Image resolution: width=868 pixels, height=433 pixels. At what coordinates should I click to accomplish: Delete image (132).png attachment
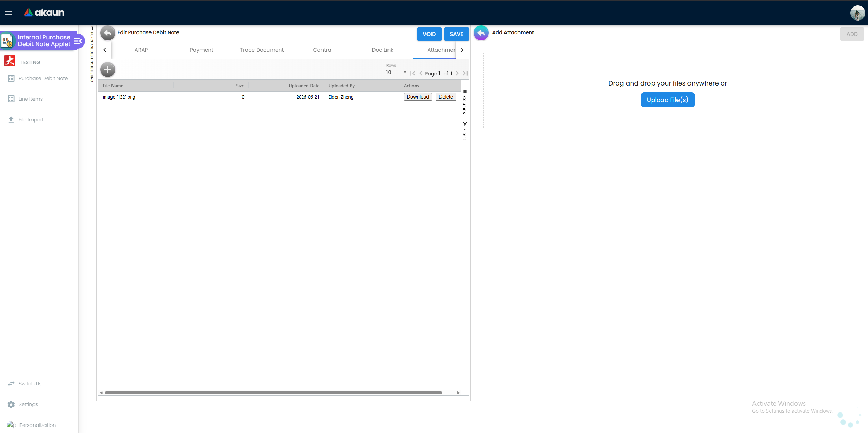[x=446, y=97]
